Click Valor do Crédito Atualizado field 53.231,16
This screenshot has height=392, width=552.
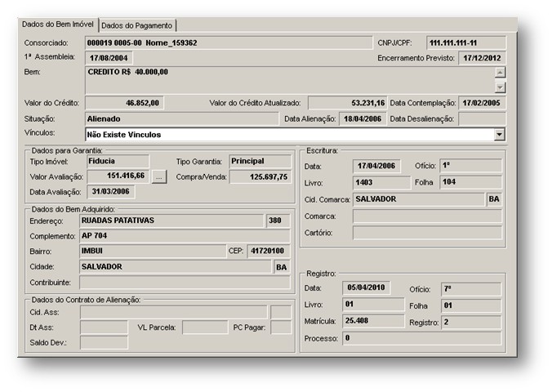pyautogui.click(x=348, y=103)
